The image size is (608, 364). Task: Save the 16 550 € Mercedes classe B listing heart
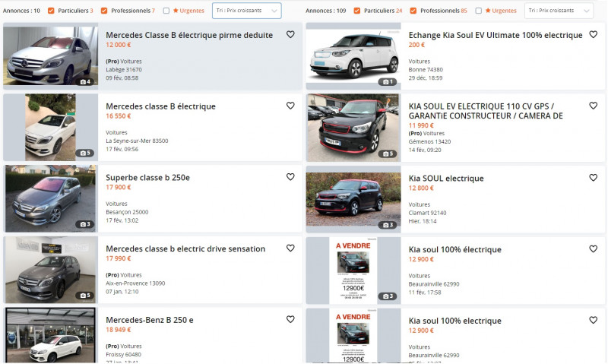tap(290, 106)
